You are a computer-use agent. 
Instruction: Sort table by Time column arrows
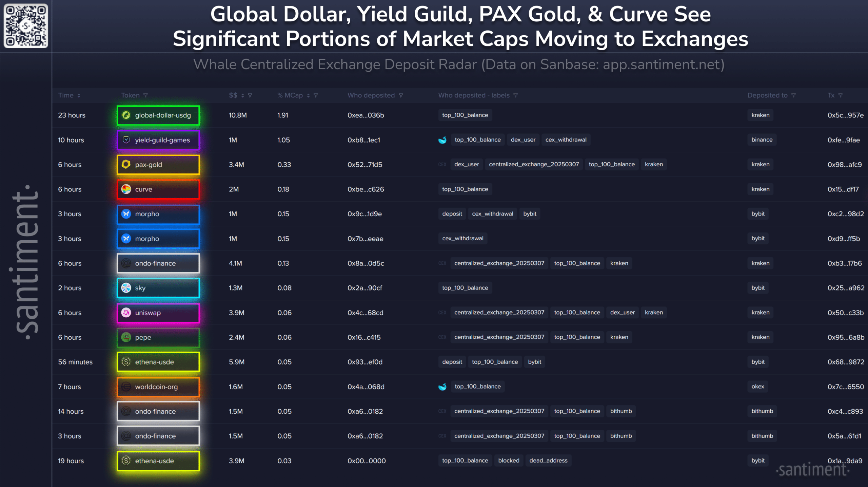[79, 95]
